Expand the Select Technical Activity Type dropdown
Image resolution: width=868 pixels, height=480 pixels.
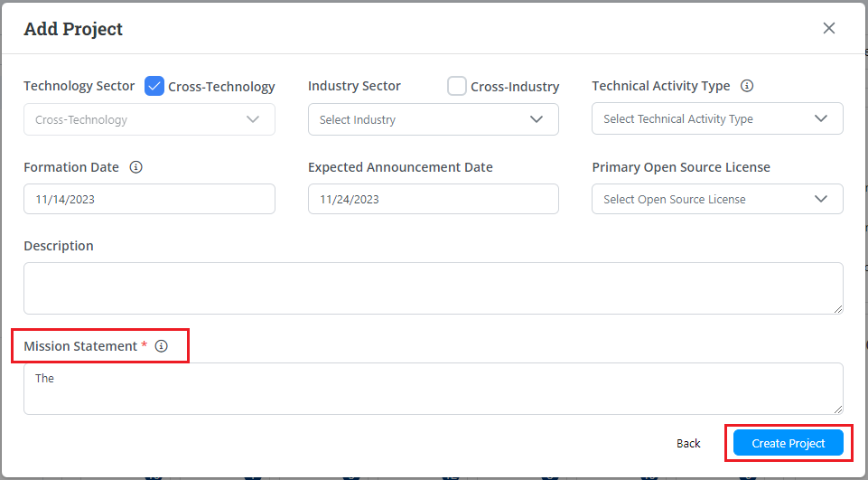coord(717,118)
